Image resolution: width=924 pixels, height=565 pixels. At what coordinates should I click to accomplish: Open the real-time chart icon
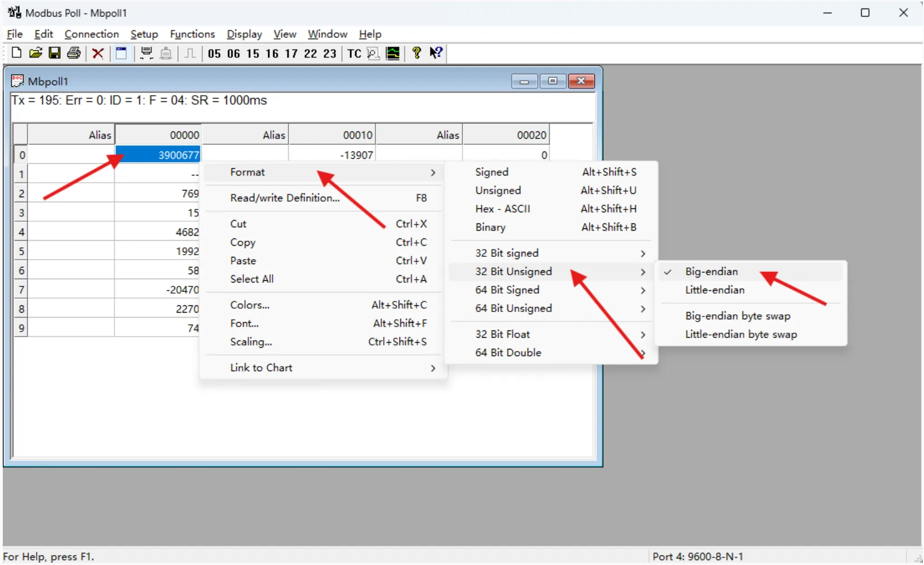[394, 53]
